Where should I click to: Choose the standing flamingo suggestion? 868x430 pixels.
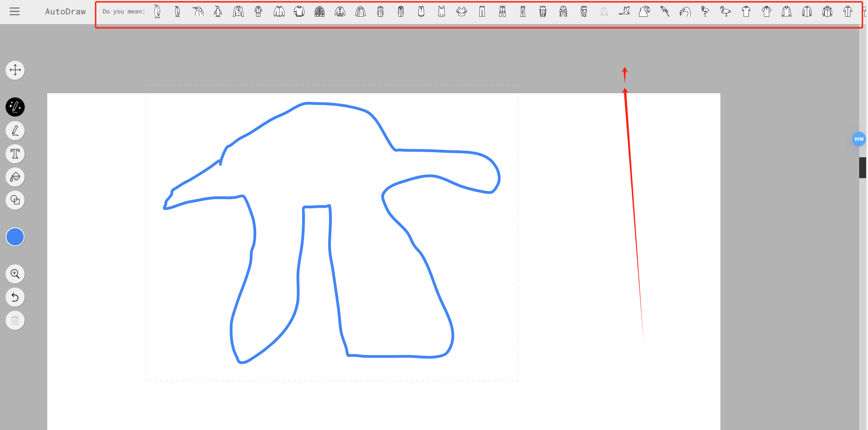click(725, 11)
